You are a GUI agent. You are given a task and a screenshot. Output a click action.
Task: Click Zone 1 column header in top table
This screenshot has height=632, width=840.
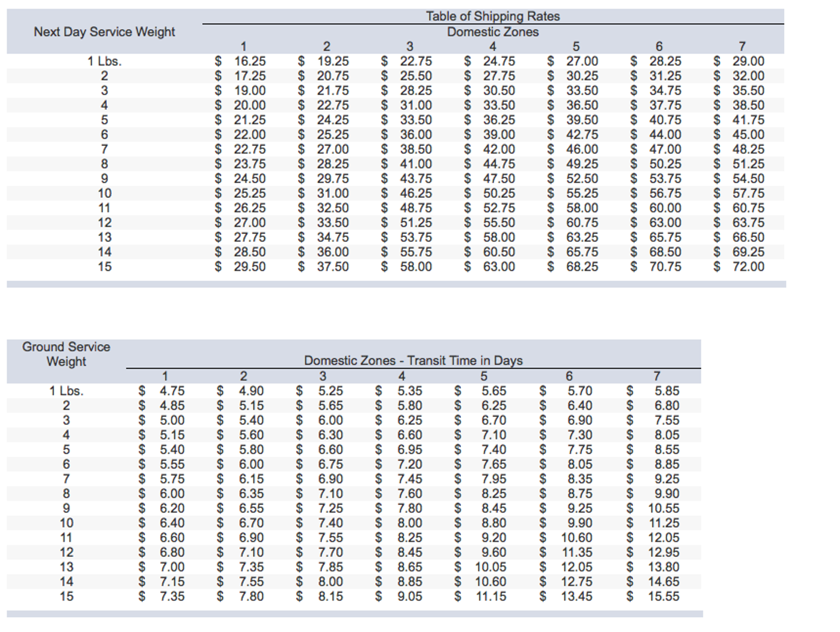(x=244, y=46)
